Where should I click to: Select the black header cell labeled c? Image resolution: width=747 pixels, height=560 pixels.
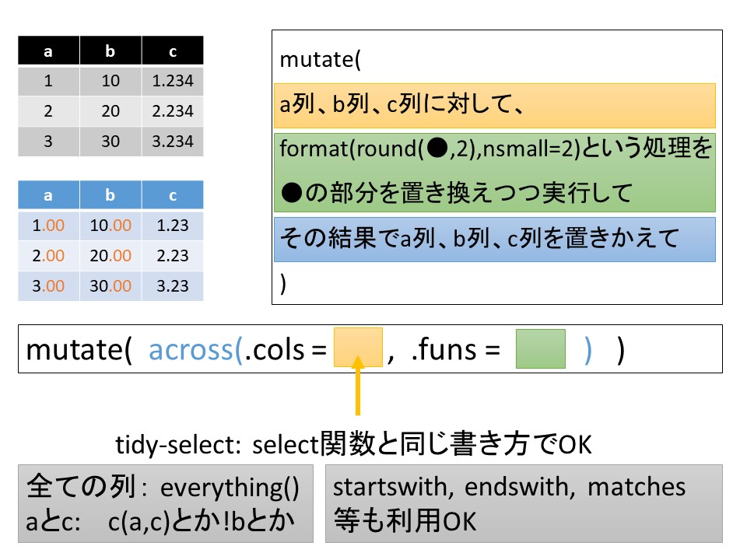coord(172,52)
